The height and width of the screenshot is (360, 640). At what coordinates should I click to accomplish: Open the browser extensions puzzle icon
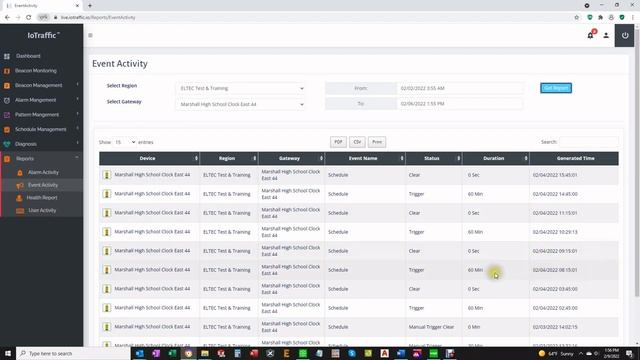coord(600,18)
